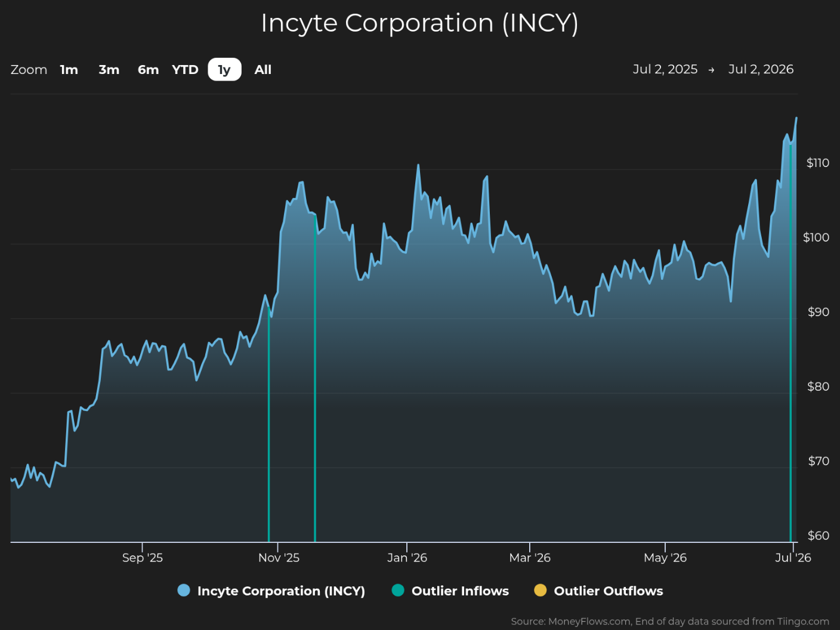This screenshot has height=630, width=840.
Task: Click the yellow Outlier Outflows legend dot
Action: coord(540,590)
